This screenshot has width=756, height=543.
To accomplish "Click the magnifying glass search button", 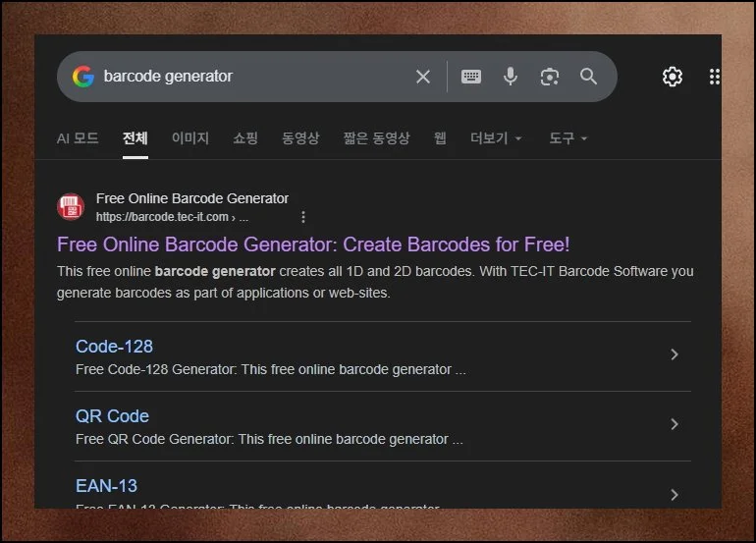I will pos(589,77).
